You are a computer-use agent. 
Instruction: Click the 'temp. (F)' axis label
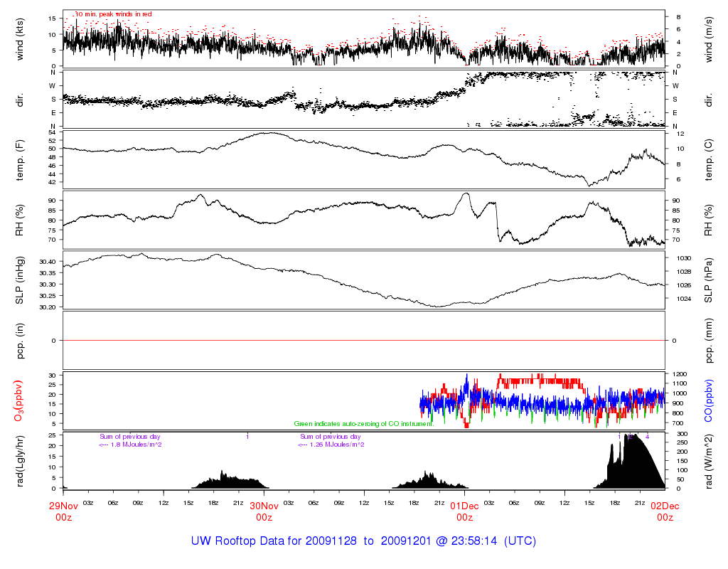19,160
